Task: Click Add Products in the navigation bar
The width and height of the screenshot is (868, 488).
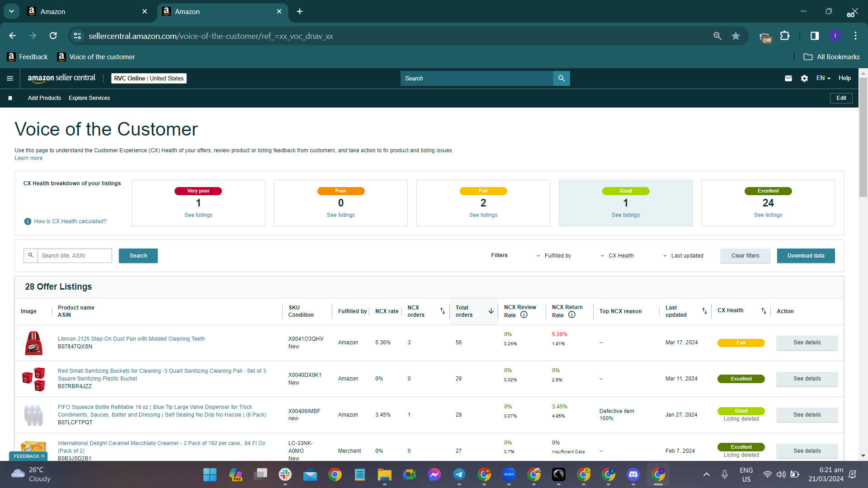Action: click(x=44, y=98)
